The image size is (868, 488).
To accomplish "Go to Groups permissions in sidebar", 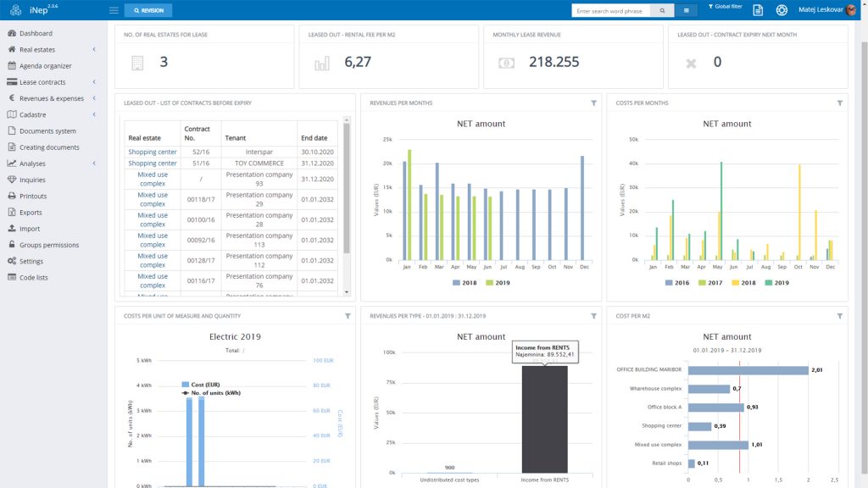I will (48, 245).
